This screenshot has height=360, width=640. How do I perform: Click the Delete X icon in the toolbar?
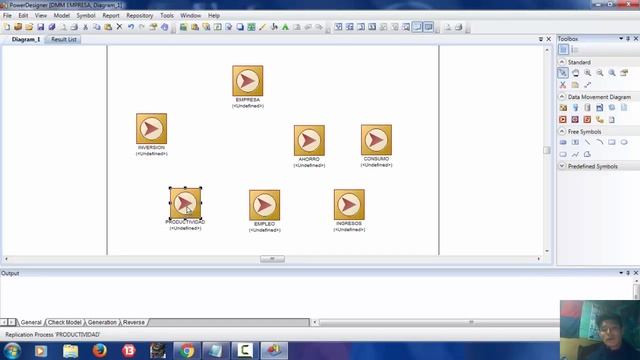[119, 27]
